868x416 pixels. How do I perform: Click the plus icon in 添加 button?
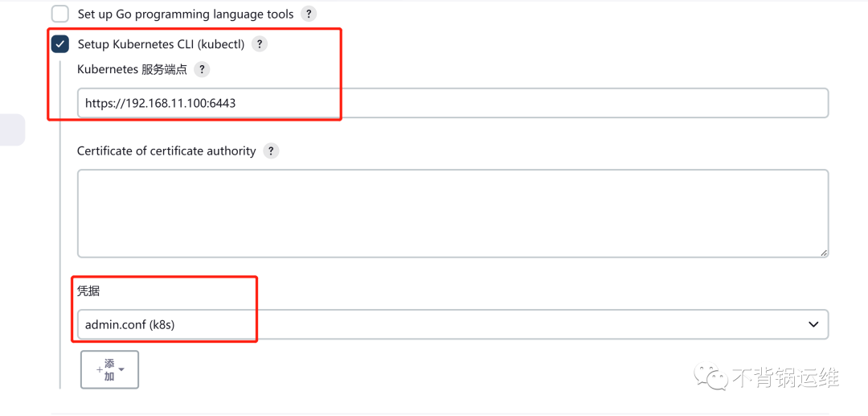[x=100, y=370]
